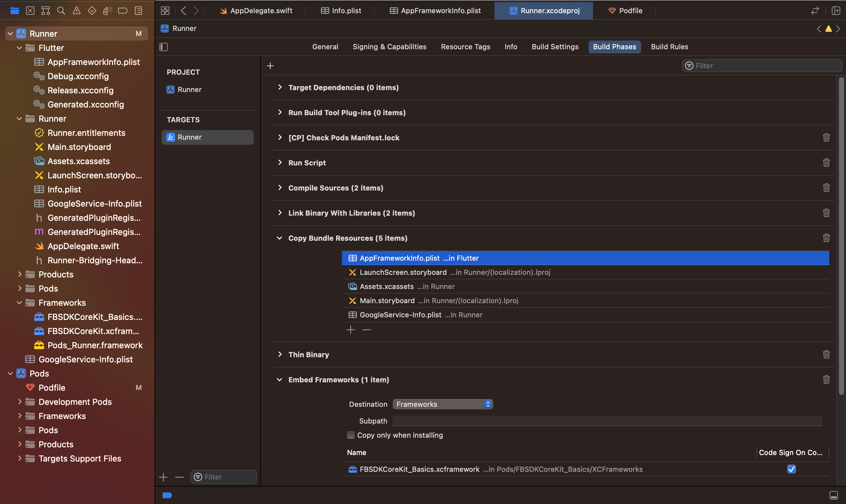Open the Breakpoint navigator icon
This screenshot has width=846, height=504.
click(x=123, y=11)
